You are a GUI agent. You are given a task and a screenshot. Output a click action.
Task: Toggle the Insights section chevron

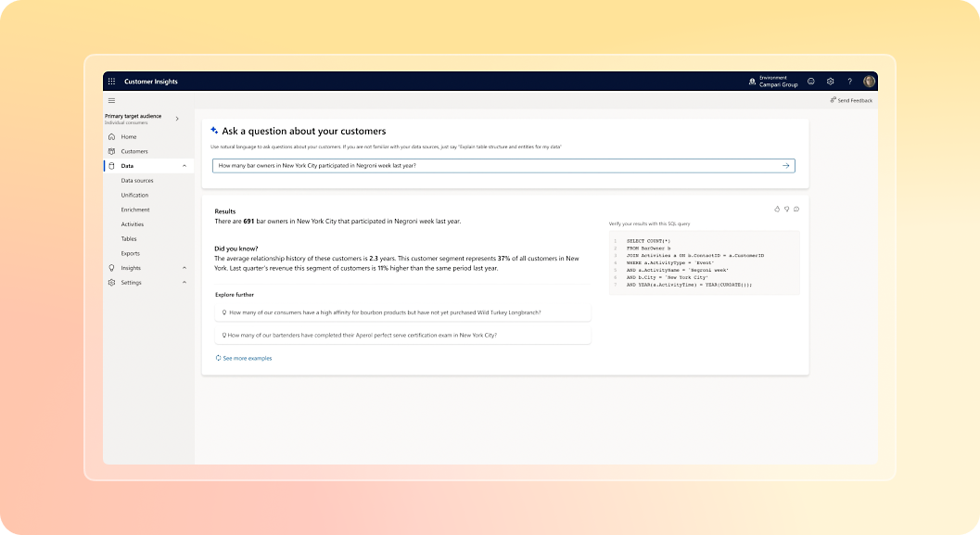click(x=184, y=268)
